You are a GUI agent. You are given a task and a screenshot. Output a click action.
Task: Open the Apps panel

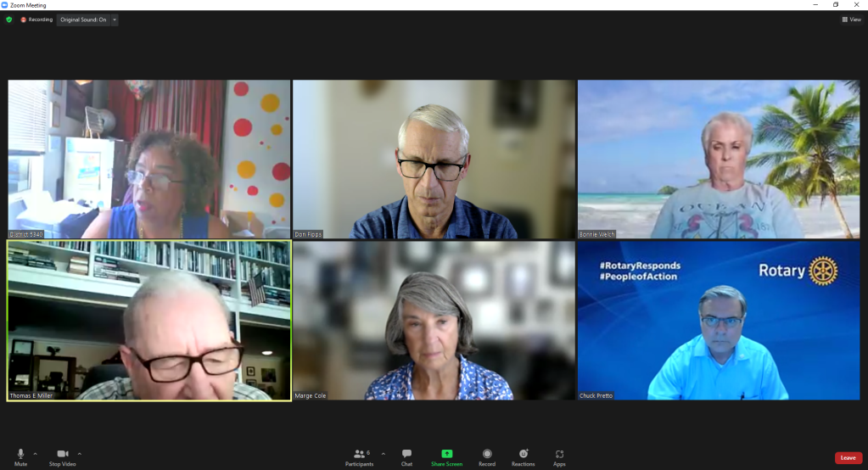pos(559,456)
